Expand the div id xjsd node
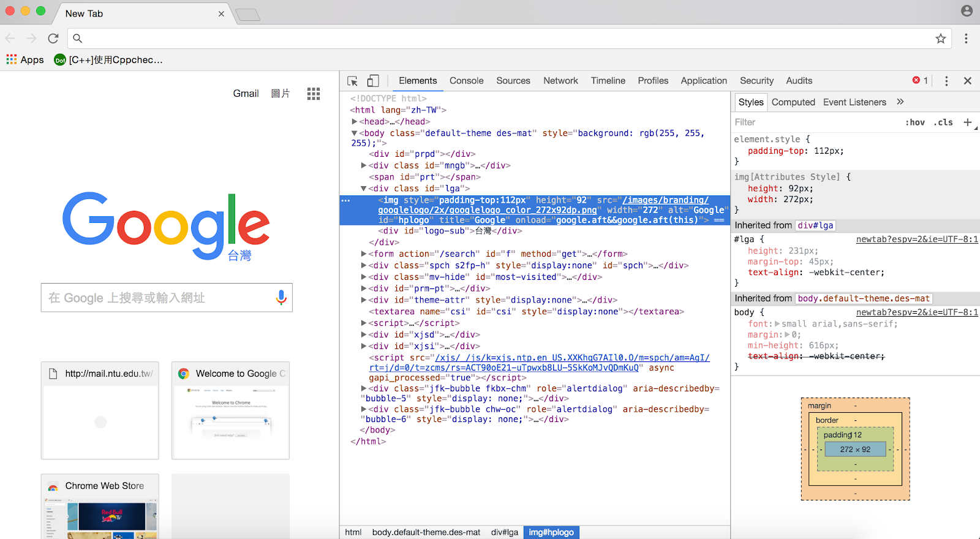980x539 pixels. click(x=363, y=334)
